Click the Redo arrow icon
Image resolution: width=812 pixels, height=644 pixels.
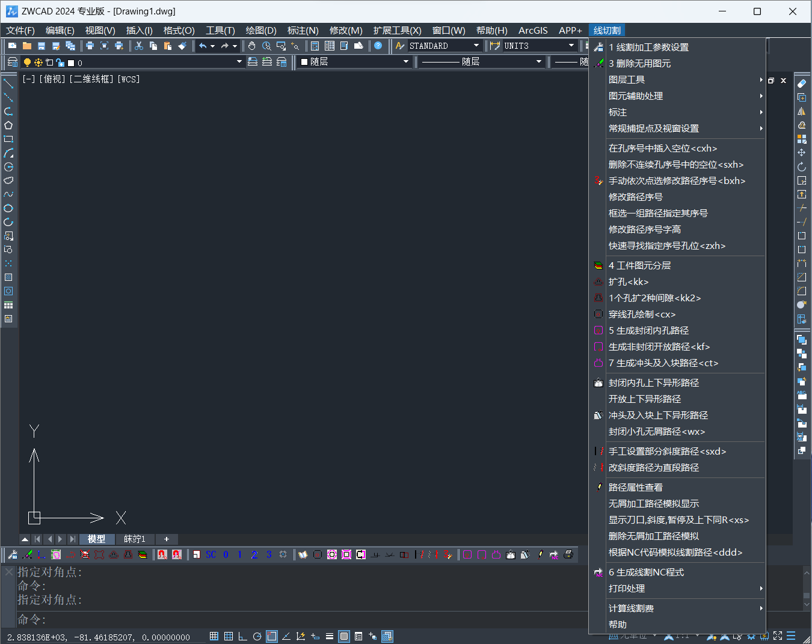225,46
